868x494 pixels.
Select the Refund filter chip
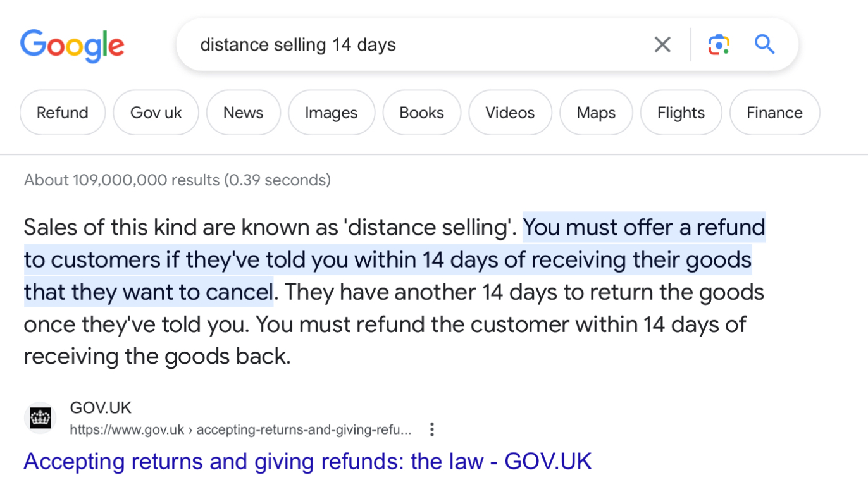pyautogui.click(x=63, y=113)
